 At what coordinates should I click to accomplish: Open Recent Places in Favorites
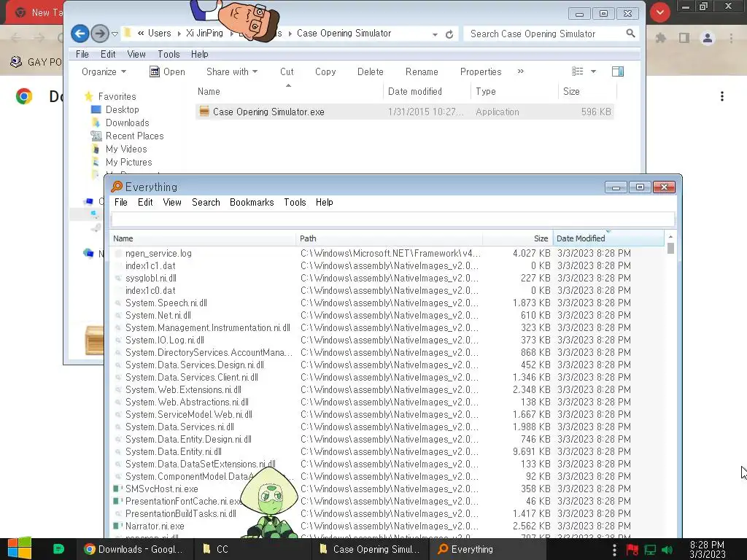pyautogui.click(x=134, y=136)
